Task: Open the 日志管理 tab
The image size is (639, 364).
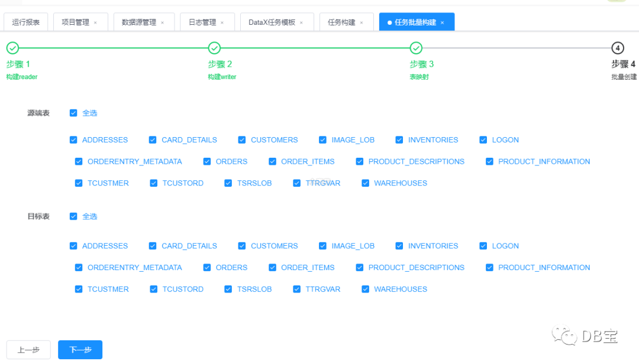Action: click(208, 22)
